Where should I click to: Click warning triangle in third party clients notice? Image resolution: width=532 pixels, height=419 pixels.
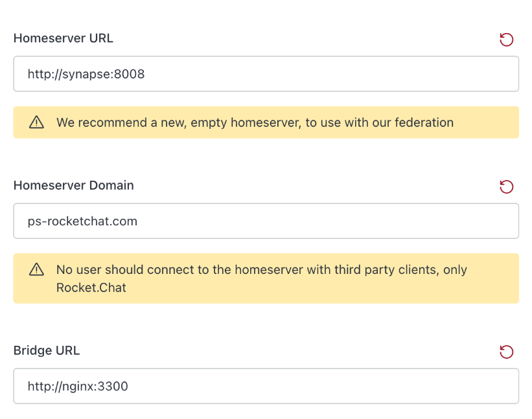(x=37, y=269)
